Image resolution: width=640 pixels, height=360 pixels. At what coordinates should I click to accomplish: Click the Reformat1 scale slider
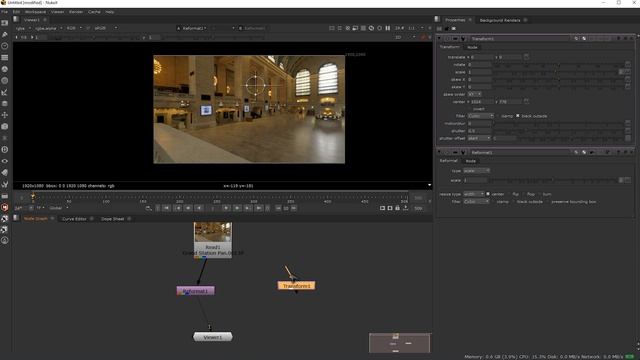pyautogui.click(x=554, y=180)
